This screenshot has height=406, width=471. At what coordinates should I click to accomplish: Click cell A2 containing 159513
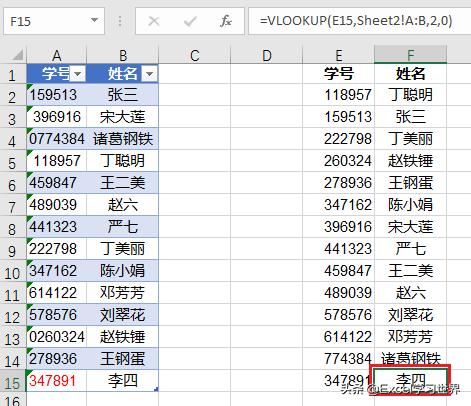point(57,95)
